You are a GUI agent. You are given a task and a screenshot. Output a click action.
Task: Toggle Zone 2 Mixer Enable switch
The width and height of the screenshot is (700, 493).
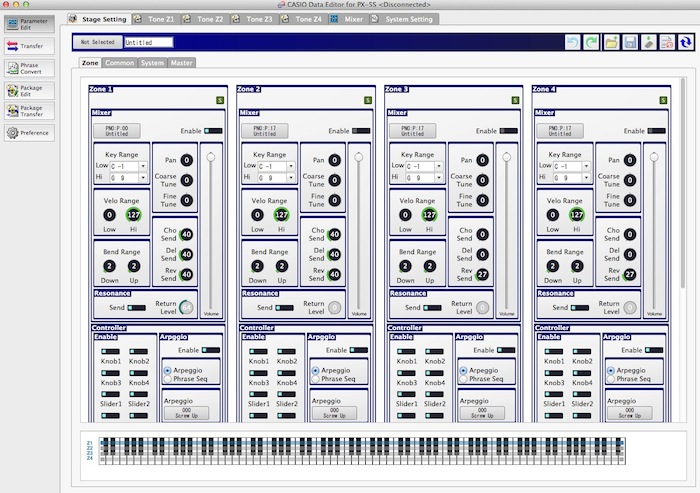click(x=361, y=131)
